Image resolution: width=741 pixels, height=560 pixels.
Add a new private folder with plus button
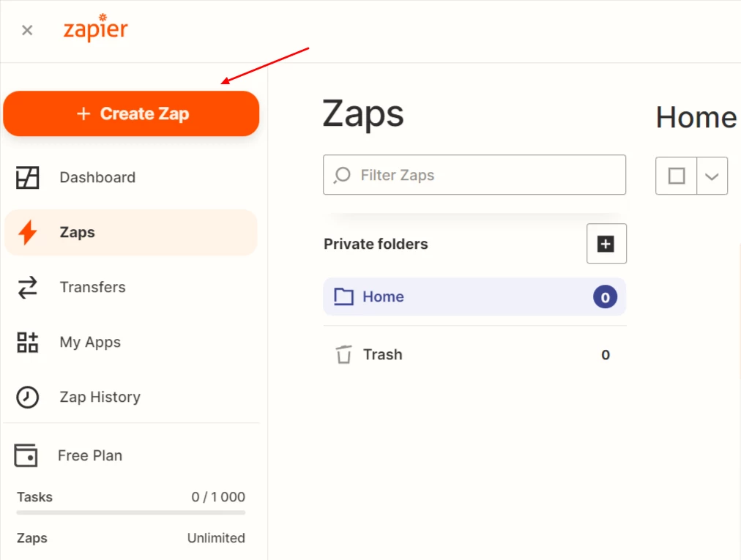click(x=606, y=244)
